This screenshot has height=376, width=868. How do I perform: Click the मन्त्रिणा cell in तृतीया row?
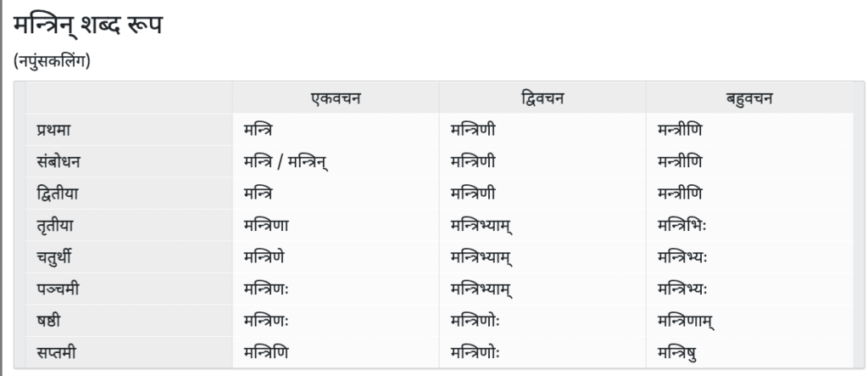[265, 225]
